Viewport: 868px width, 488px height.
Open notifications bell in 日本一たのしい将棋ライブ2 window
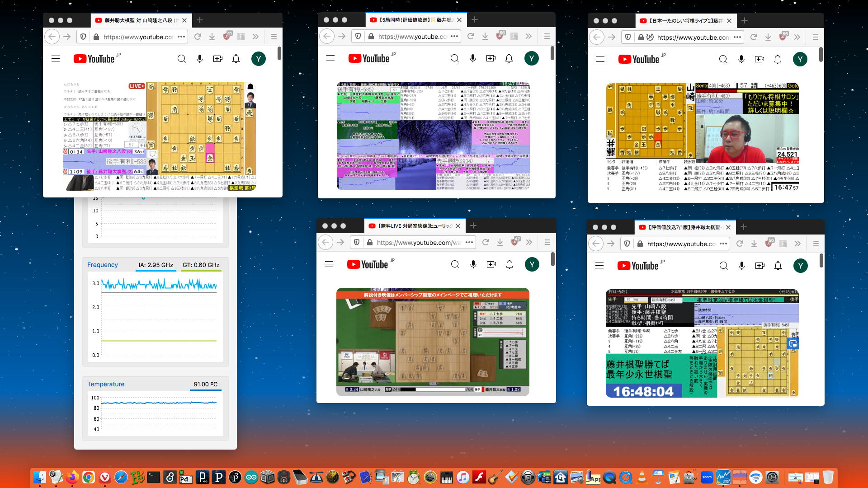click(x=778, y=60)
